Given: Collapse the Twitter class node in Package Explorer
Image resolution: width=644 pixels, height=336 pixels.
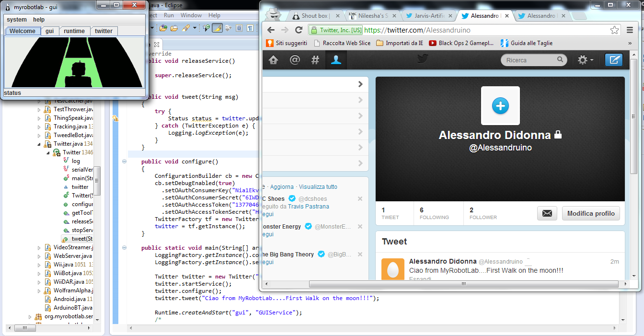Looking at the screenshot, I should [48, 152].
